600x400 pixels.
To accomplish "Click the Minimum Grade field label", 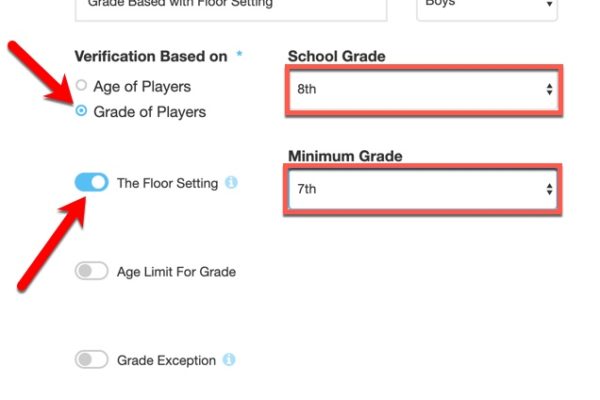I will pos(345,156).
